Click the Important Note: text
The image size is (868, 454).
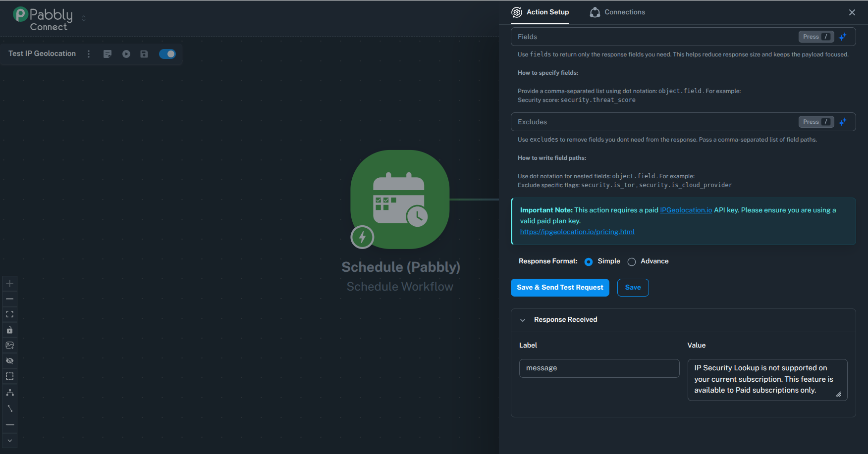546,210
